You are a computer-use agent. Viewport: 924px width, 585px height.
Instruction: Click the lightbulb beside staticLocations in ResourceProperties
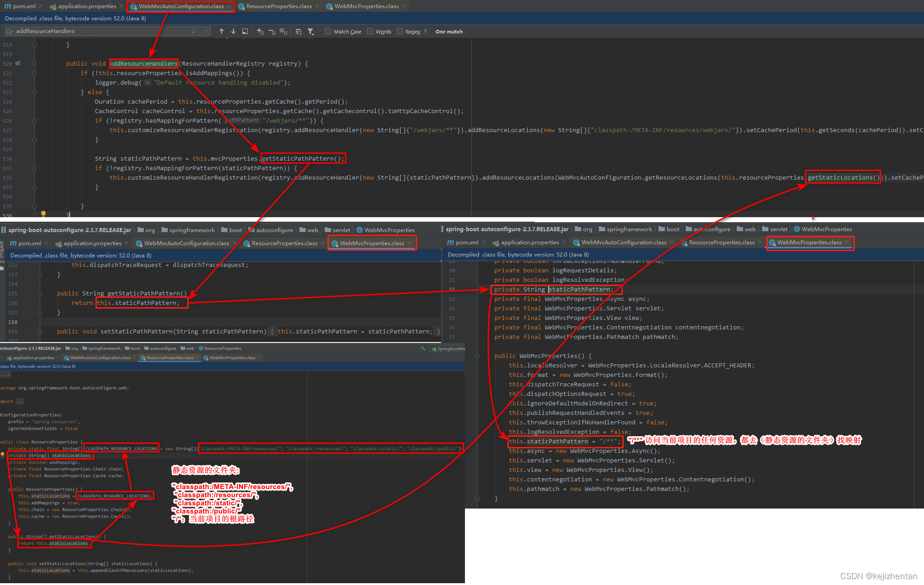tap(2, 454)
